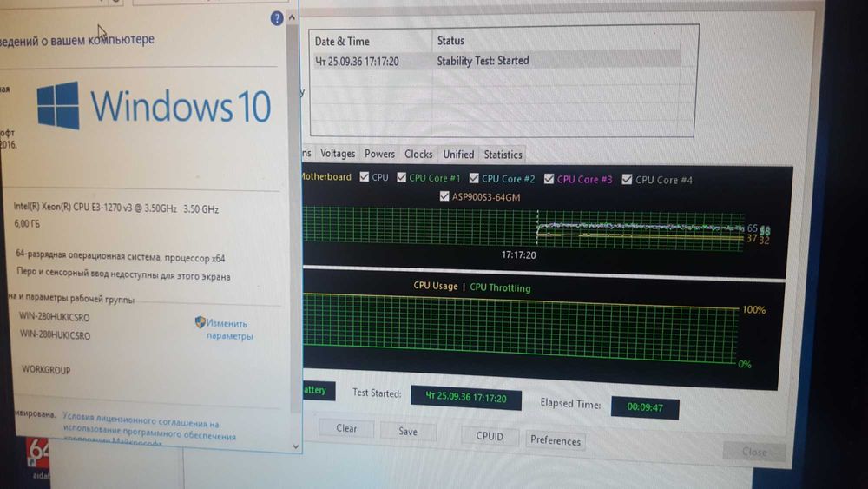Switch to the Voltages tab
This screenshot has width=868, height=489.
(x=338, y=154)
